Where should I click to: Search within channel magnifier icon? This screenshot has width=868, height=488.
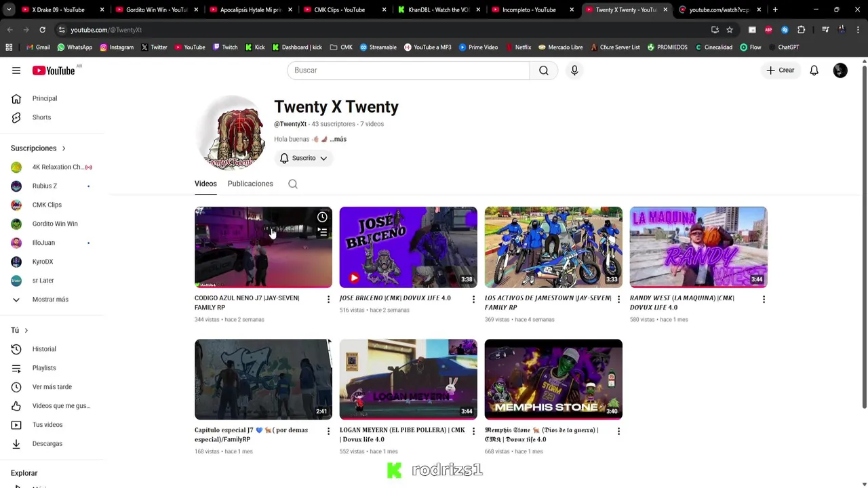pos(293,184)
